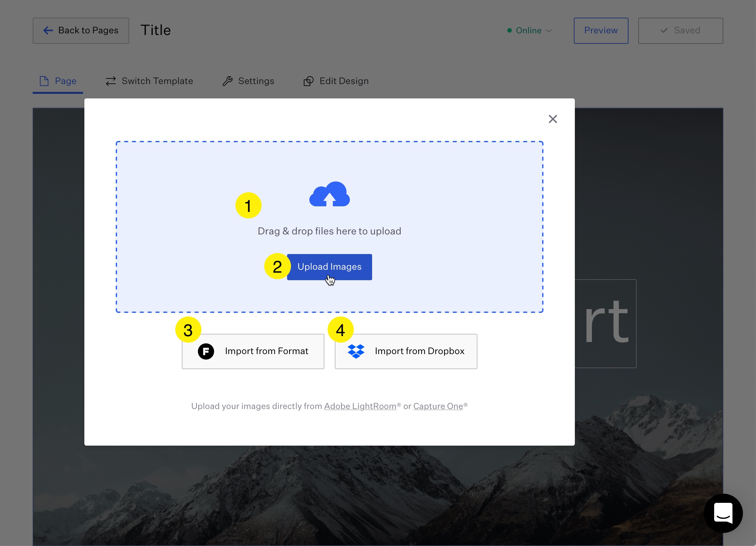Click the page document icon
Viewport: 756px width, 546px height.
tap(44, 81)
